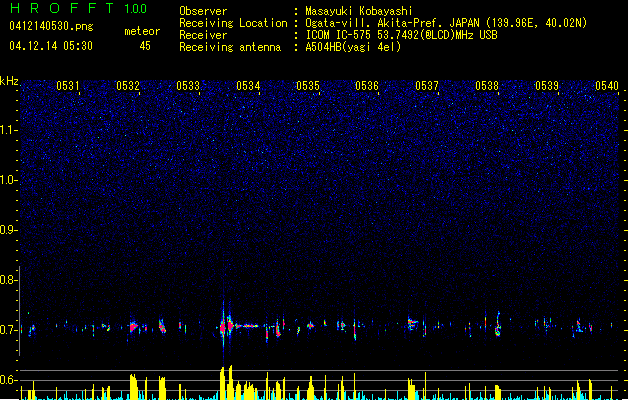
Task: Click the 0532 time marker
Action: pyautogui.click(x=128, y=85)
